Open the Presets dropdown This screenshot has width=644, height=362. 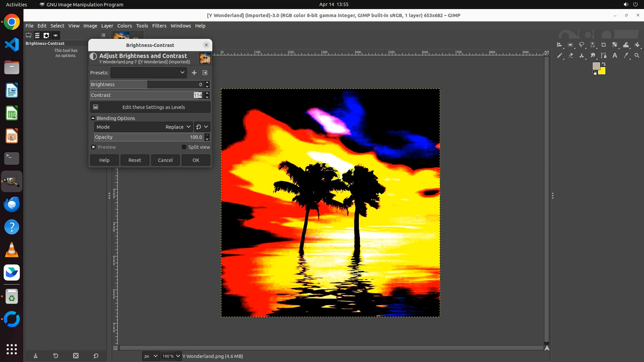pyautogui.click(x=149, y=73)
